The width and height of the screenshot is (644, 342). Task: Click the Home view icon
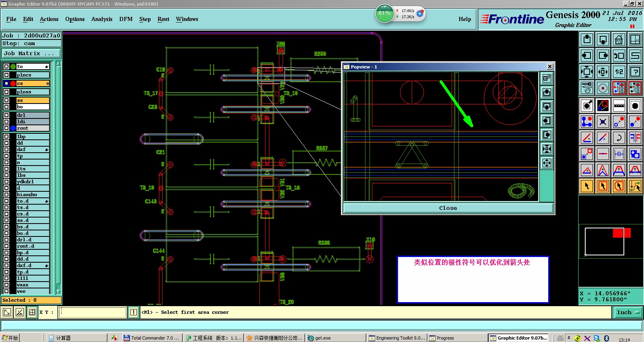click(619, 39)
